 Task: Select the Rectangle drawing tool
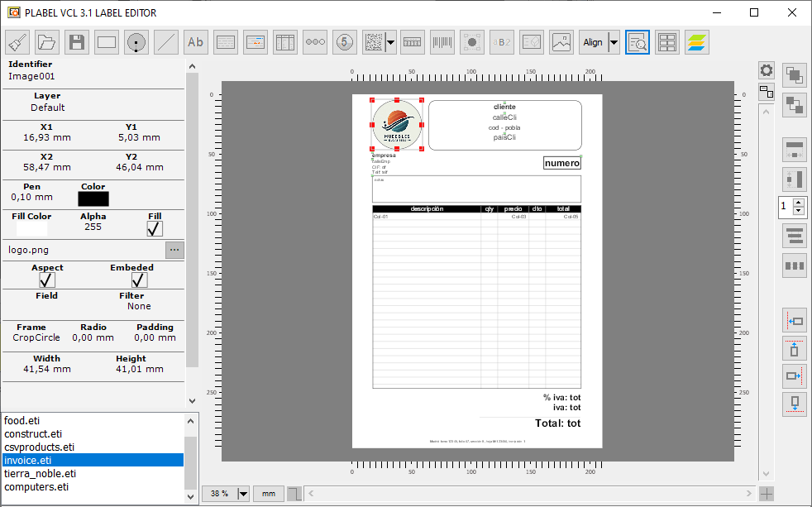[x=106, y=42]
